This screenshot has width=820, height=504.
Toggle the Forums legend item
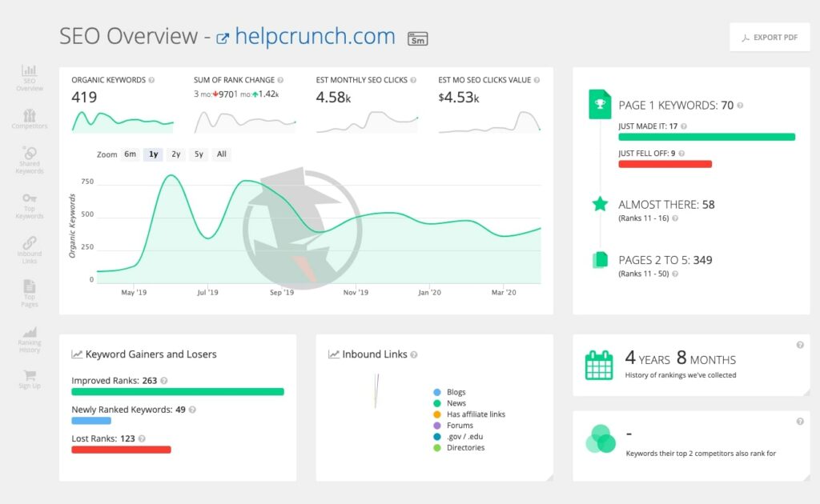453,426
